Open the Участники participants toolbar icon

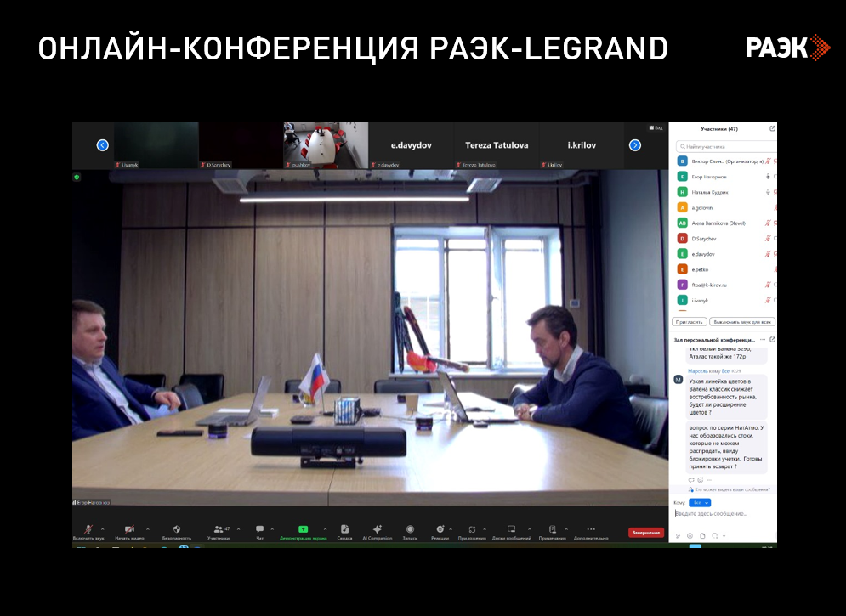coord(219,529)
